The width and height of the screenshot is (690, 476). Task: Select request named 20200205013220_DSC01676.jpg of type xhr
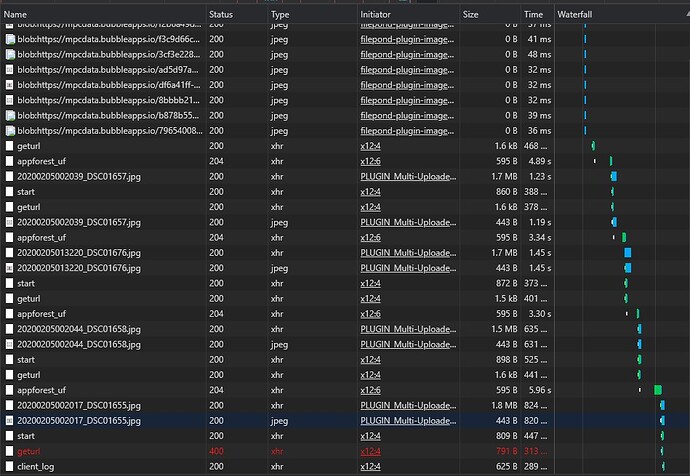click(79, 253)
